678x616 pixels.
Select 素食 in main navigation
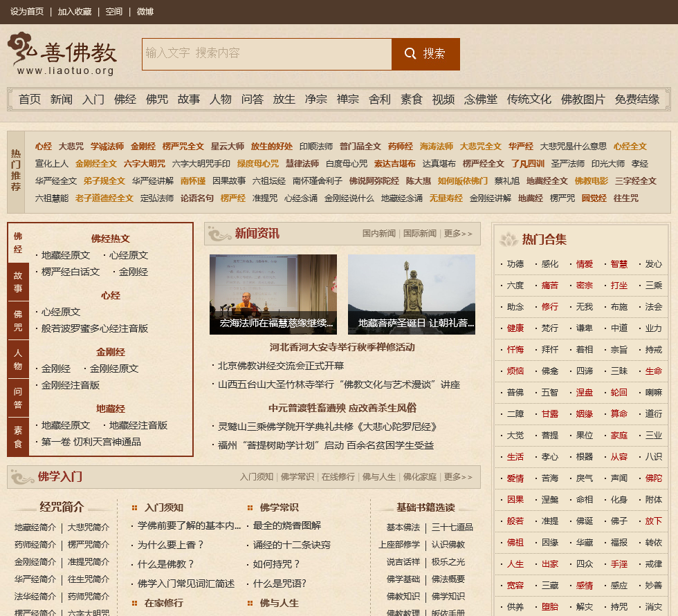click(411, 100)
